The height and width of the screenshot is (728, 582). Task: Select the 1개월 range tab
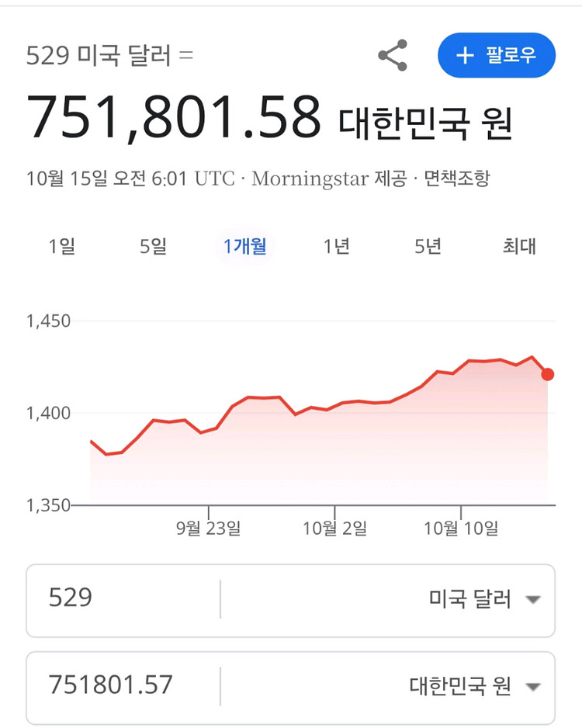[244, 247]
